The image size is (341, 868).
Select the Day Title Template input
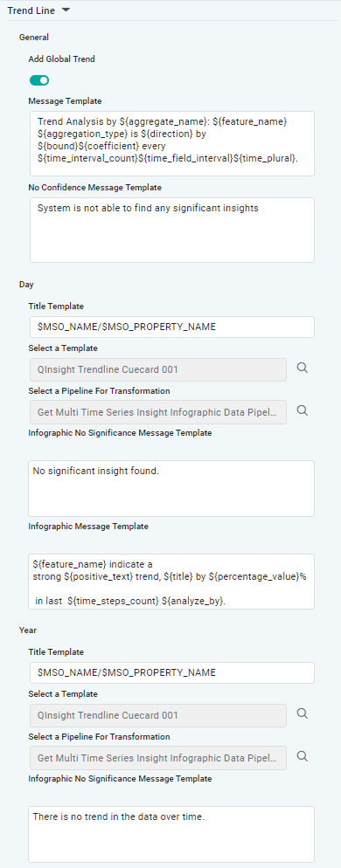[172, 327]
